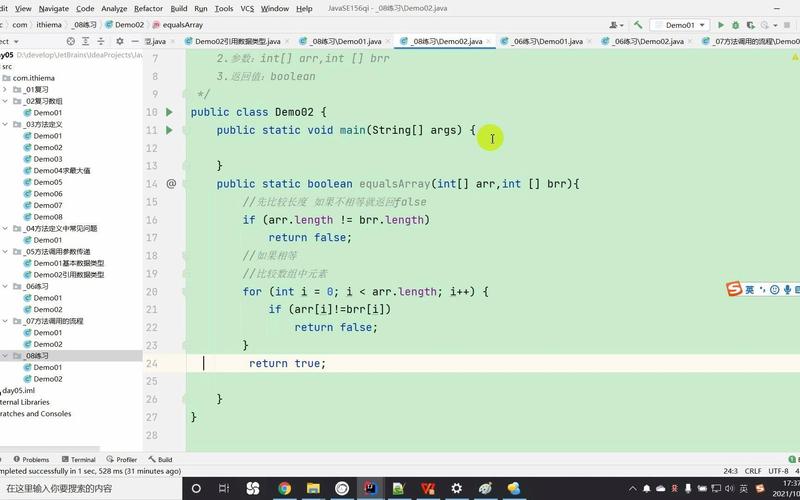This screenshot has height=500, width=800.
Task: Click the Select Opened File target icon
Action: click(71, 41)
